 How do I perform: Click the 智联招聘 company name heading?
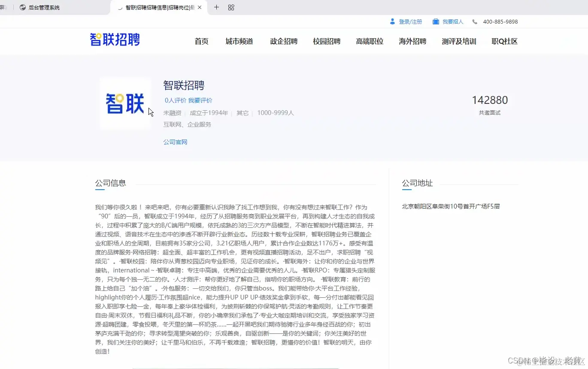[184, 85]
